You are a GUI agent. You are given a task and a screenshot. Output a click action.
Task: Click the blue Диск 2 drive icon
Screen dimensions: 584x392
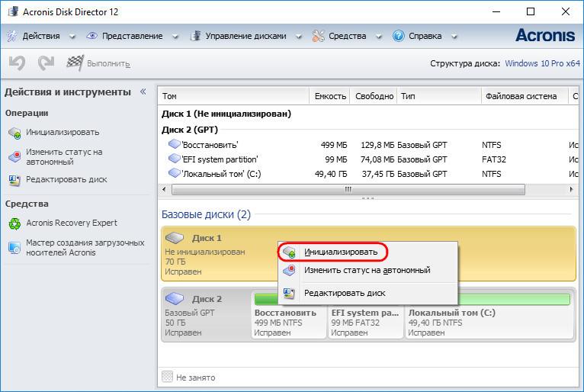(x=175, y=298)
